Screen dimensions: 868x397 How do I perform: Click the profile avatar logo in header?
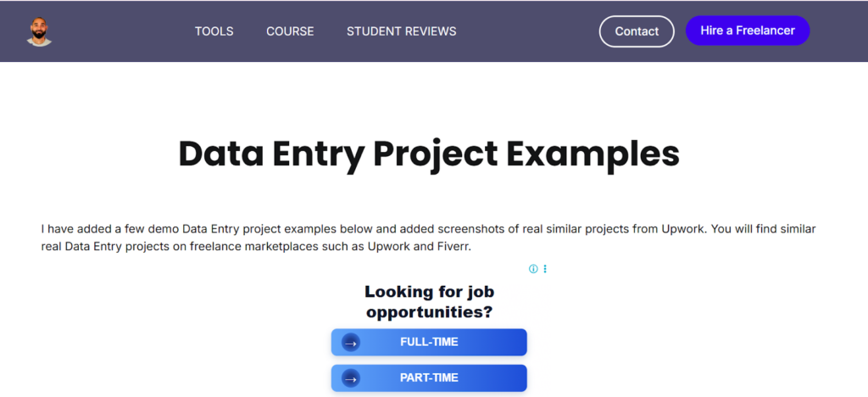click(x=39, y=31)
